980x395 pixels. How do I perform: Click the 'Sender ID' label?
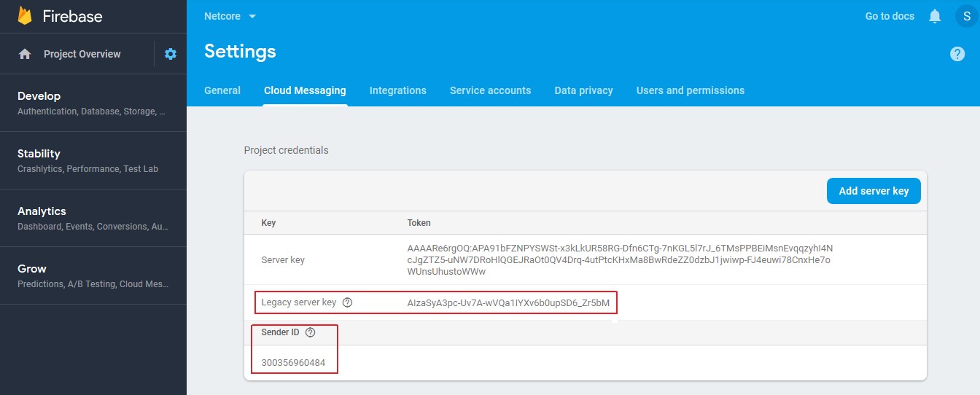[281, 332]
